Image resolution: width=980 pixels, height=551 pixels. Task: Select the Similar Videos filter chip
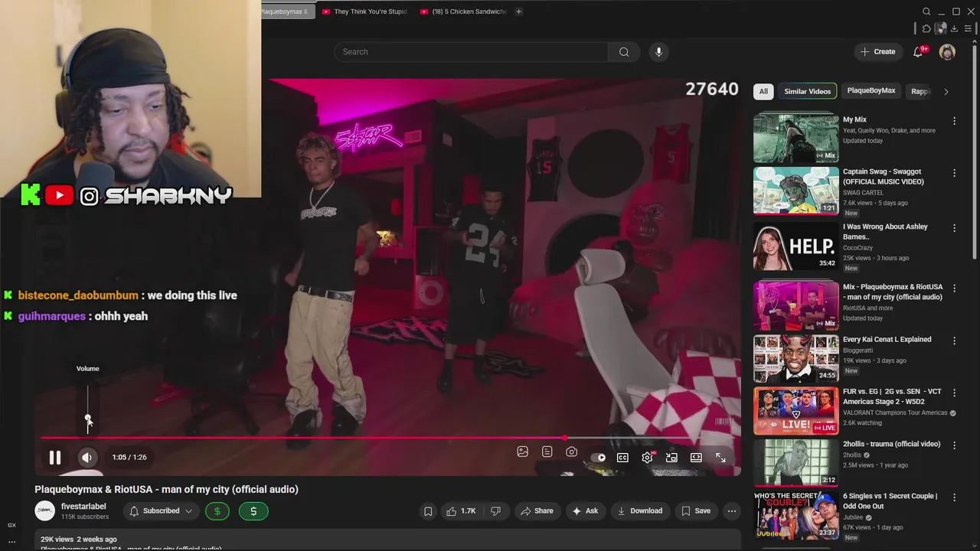807,91
